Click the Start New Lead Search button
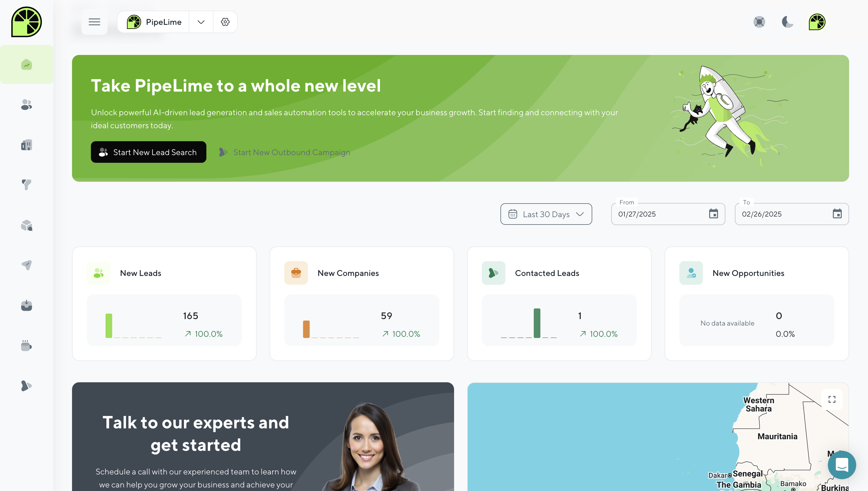This screenshot has height=491, width=868. [x=149, y=152]
